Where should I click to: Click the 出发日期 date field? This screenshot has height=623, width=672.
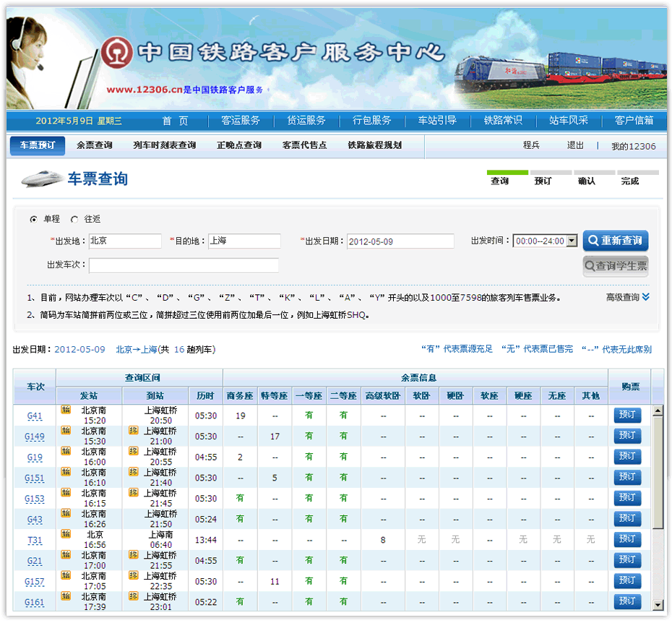pos(400,241)
